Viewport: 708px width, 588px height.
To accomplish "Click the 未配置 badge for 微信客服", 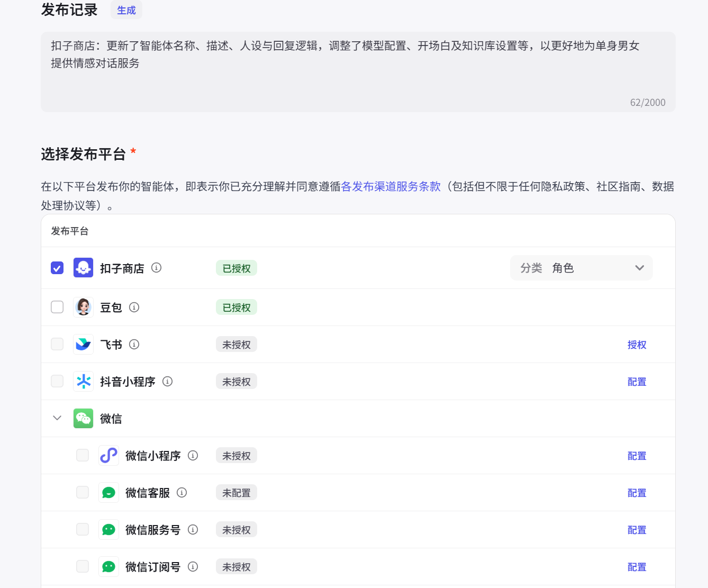I will click(x=237, y=493).
